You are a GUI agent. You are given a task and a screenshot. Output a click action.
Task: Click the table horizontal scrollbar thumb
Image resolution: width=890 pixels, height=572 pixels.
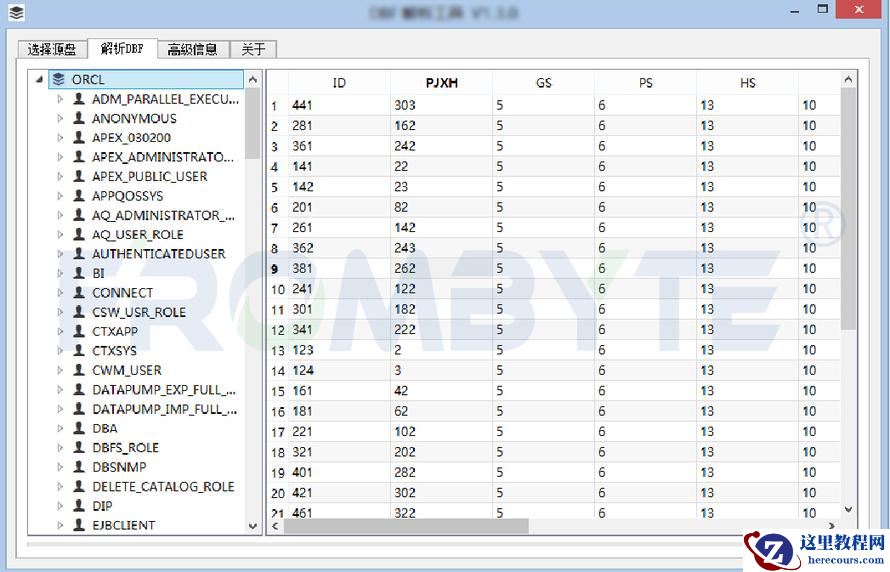(x=406, y=526)
